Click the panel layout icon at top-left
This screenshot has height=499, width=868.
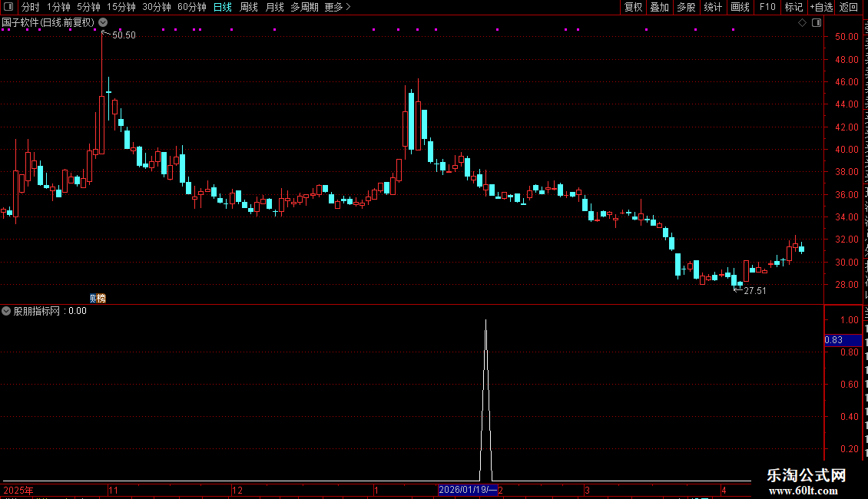(8, 7)
